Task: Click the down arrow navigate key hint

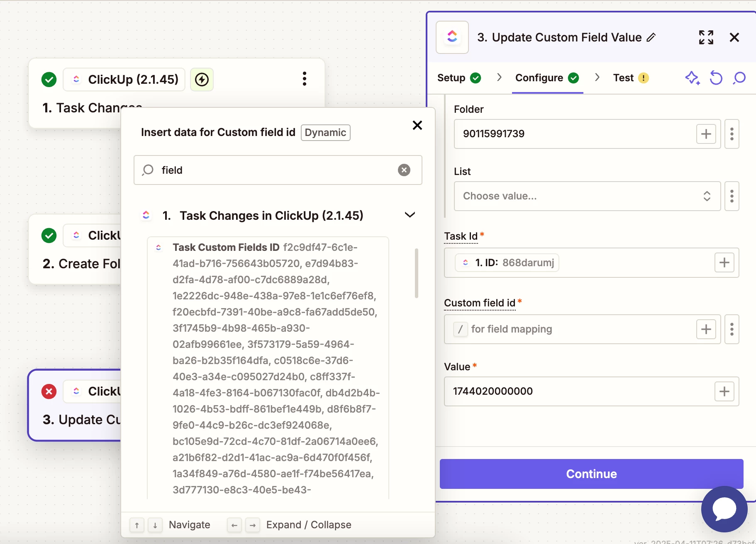Action: (155, 525)
